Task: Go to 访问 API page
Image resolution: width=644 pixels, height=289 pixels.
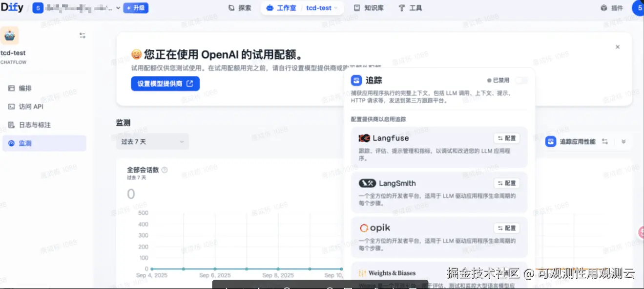Action: 44,107
